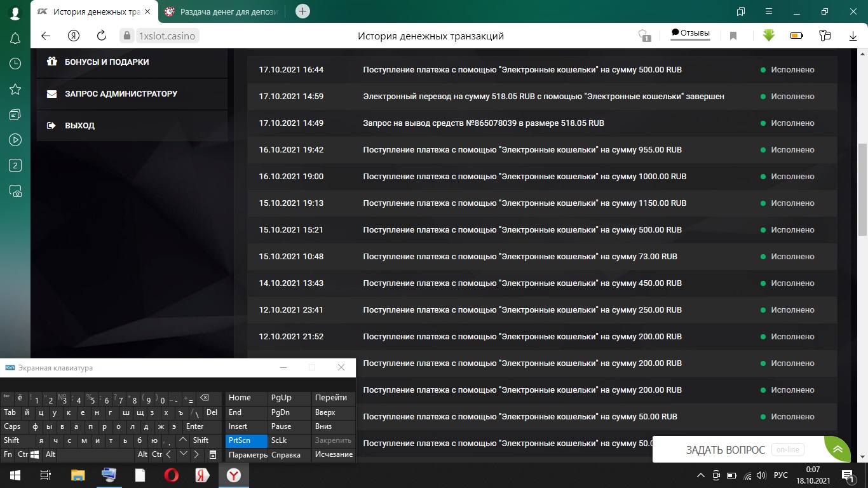Image resolution: width=868 pixels, height=488 pixels.
Task: Click the bookmark icon in the address bar
Action: coord(733,36)
